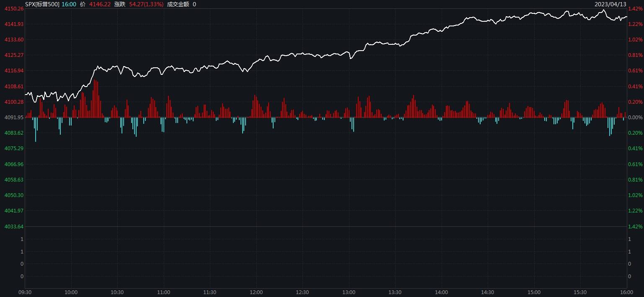Select the red 1.42% top percent label
The image size is (644, 297).
635,9
